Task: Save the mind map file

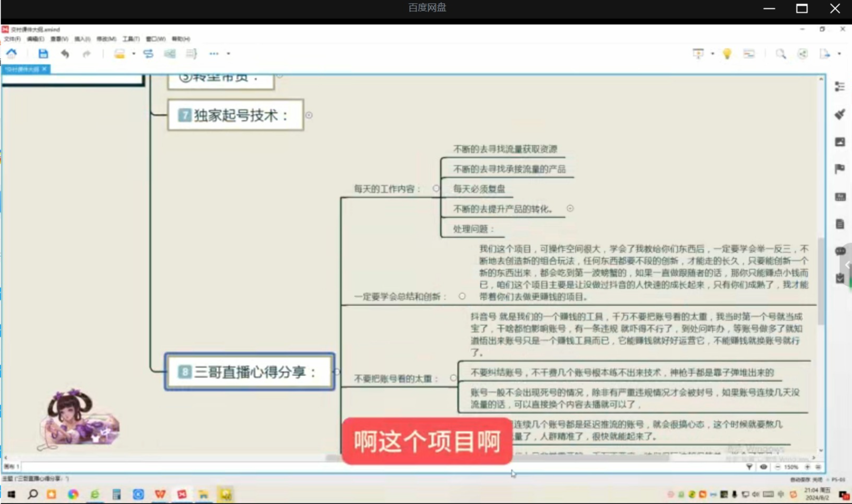Action: point(43,53)
